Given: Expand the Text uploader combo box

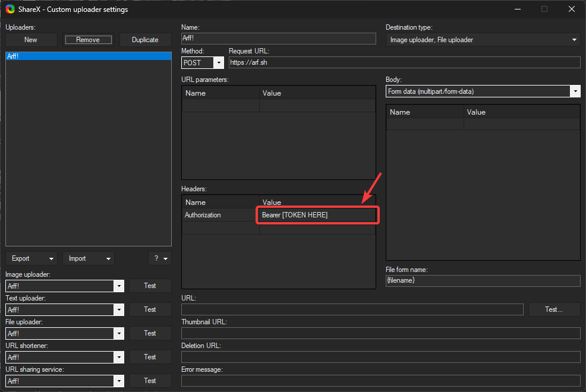Looking at the screenshot, I should [x=119, y=310].
